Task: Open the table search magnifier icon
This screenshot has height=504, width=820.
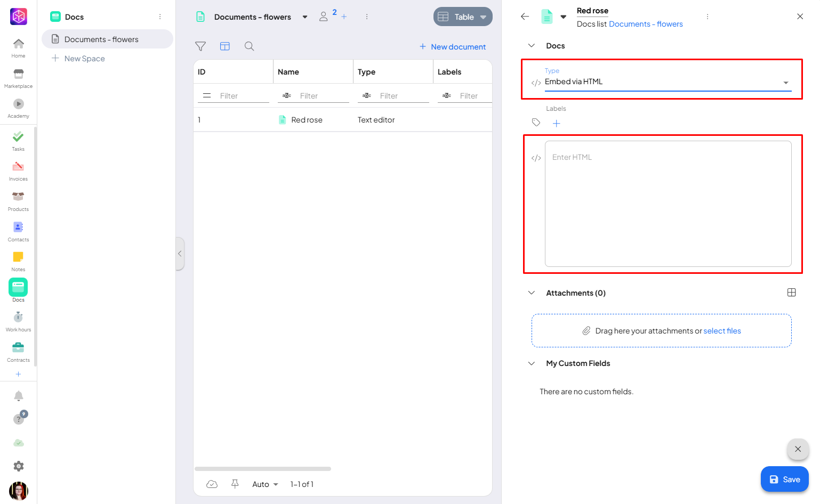Action: [249, 46]
